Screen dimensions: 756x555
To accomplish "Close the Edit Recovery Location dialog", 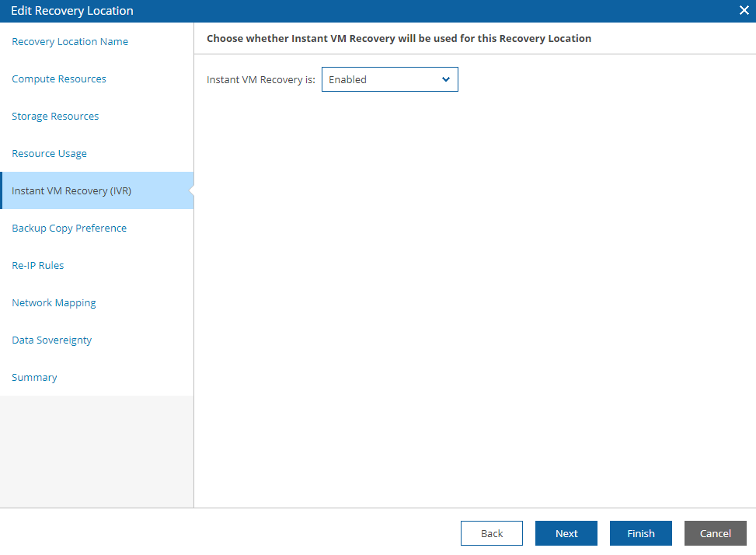I will (x=744, y=10).
